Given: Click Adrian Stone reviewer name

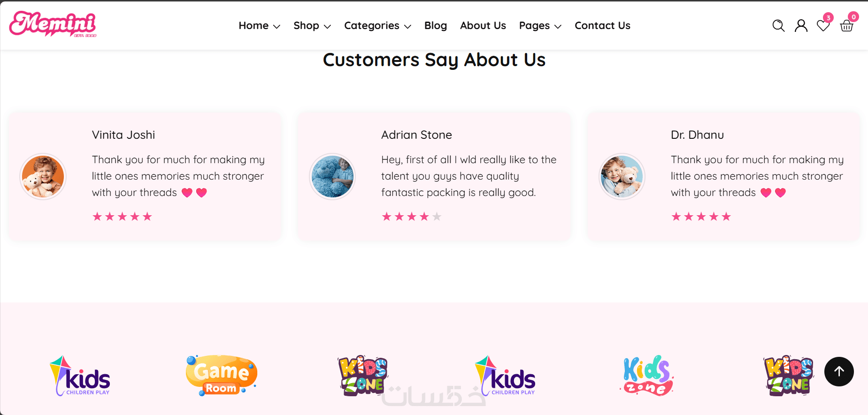Looking at the screenshot, I should tap(416, 135).
